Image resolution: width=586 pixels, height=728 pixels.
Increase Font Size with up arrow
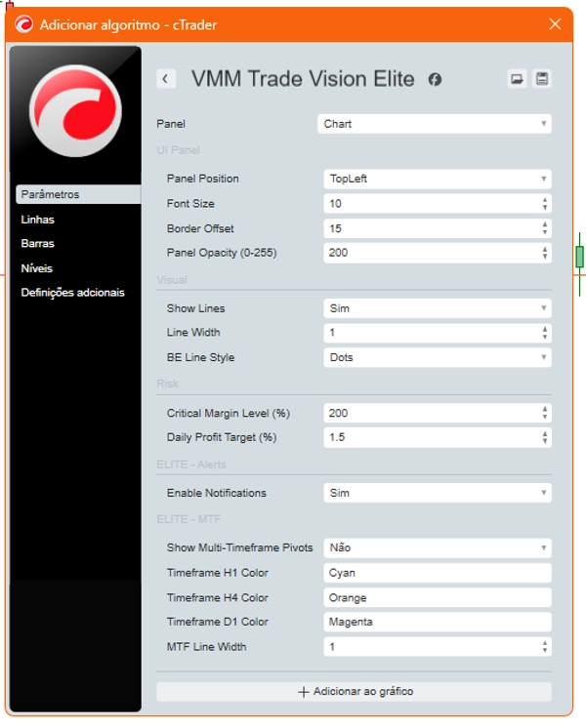(545, 200)
